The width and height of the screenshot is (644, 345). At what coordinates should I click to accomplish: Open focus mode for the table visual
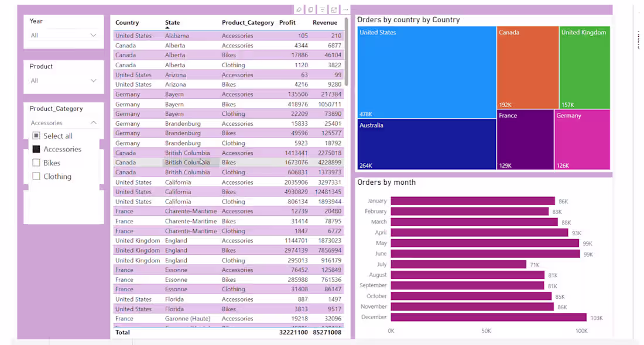tap(334, 9)
